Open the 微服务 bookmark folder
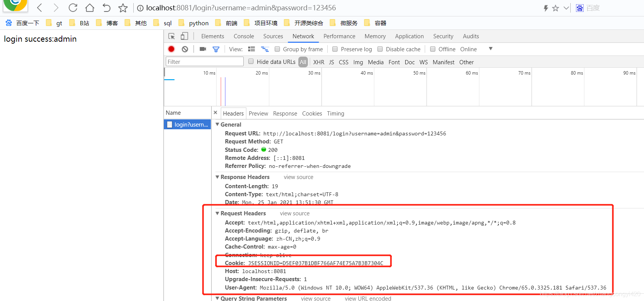 point(344,23)
